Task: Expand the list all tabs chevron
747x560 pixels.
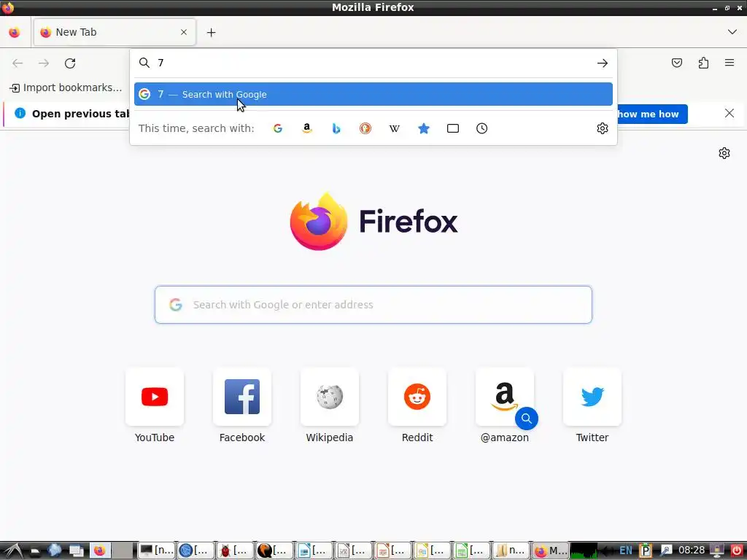Action: (732, 32)
